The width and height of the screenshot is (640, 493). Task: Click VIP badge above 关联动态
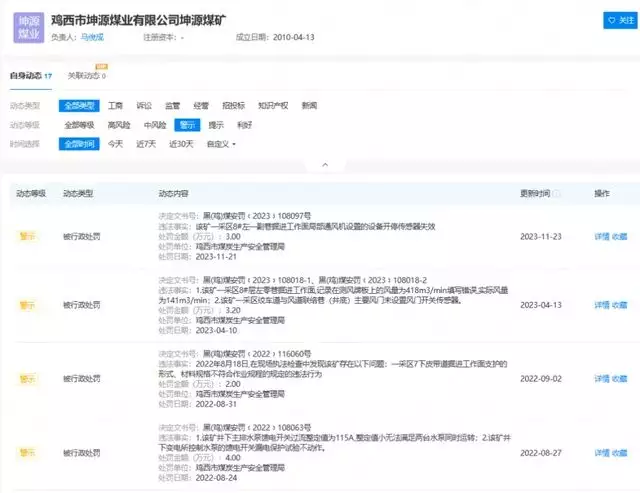101,67
